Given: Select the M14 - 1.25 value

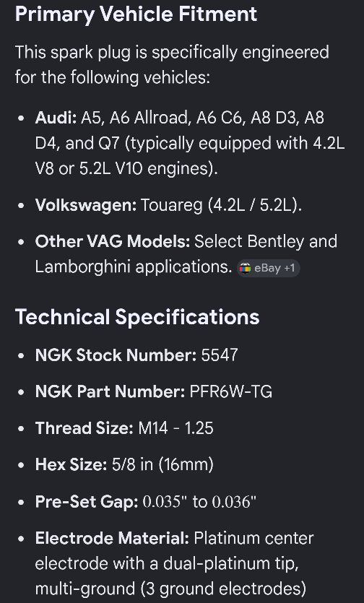Looking at the screenshot, I should pos(175,428).
